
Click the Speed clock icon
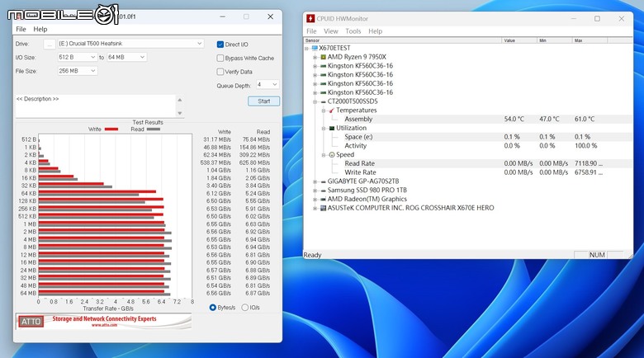(332, 155)
